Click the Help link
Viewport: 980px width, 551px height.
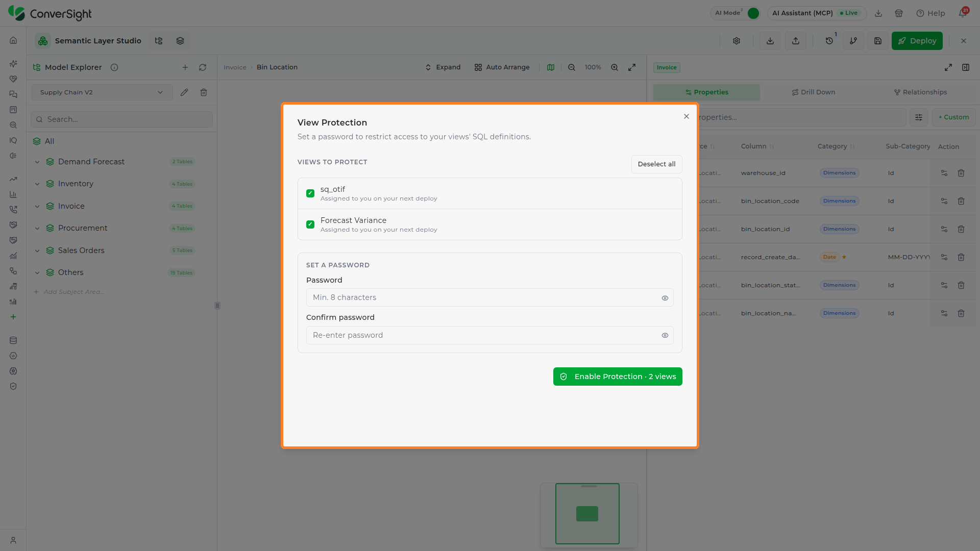pyautogui.click(x=930, y=13)
